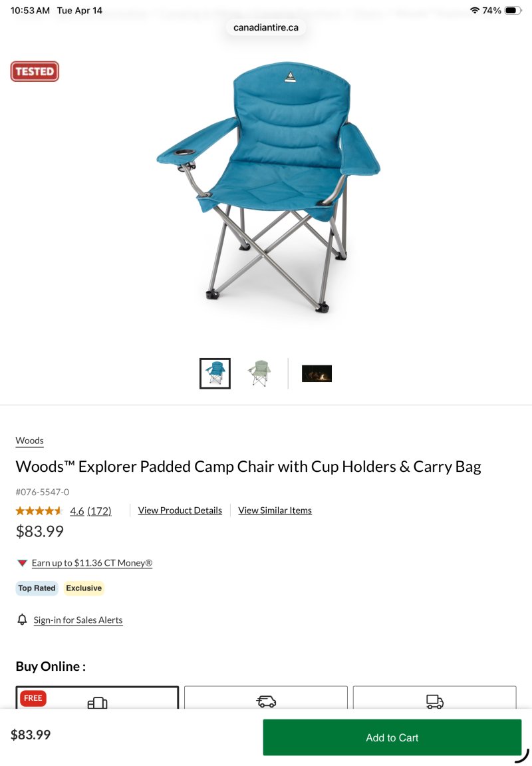
Task: Open the Woods brand link
Action: [29, 441]
